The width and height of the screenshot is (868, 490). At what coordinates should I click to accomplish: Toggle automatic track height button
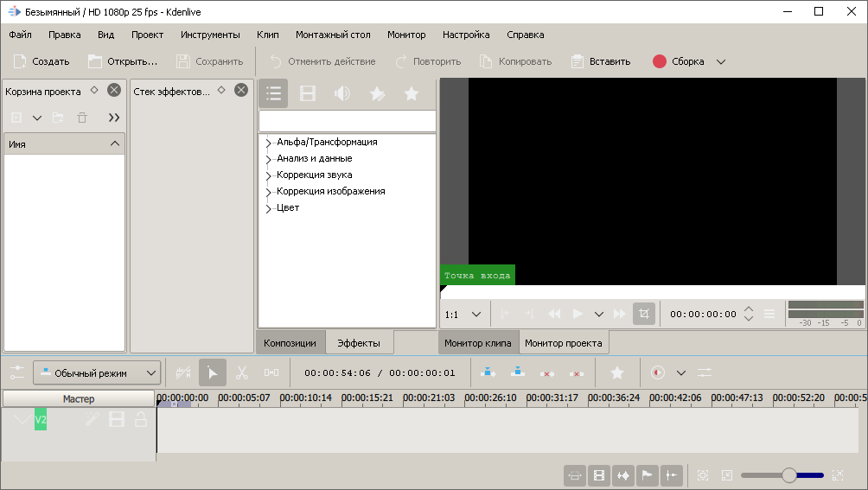tap(575, 475)
